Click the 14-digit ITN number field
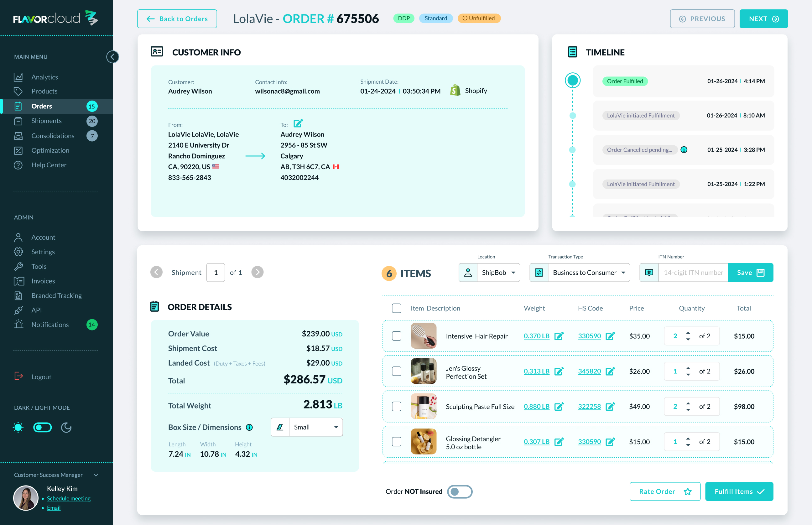This screenshot has height=525, width=812. (x=693, y=273)
